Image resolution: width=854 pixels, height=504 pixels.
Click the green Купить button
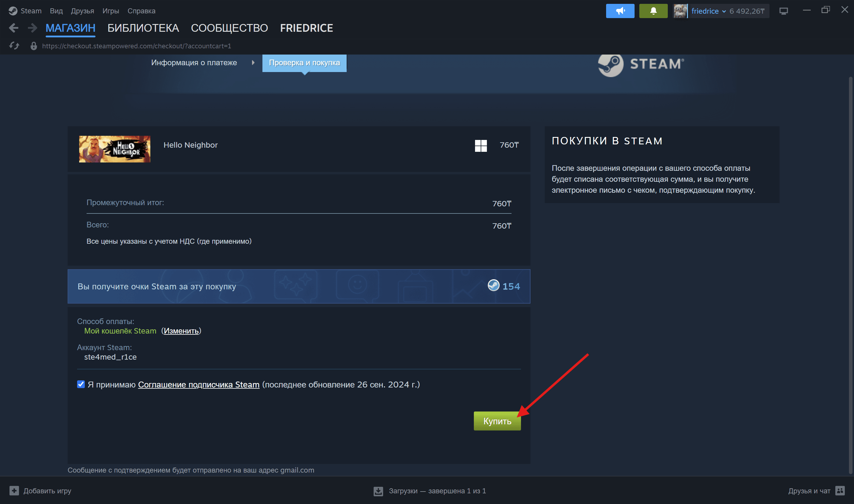click(x=497, y=421)
